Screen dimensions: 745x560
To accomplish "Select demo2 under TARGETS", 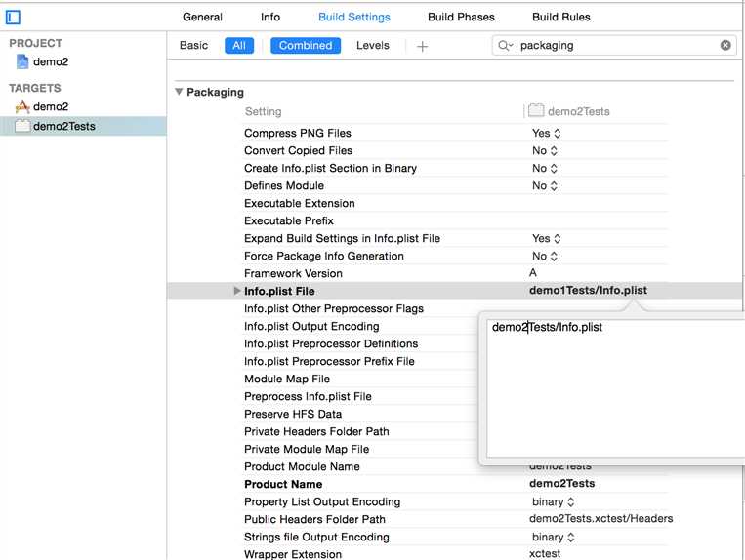I will point(51,106).
